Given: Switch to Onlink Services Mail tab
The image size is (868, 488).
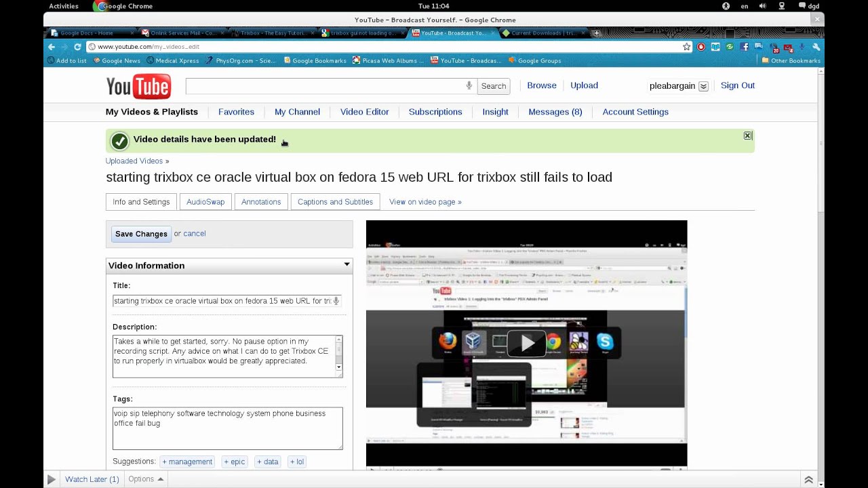Looking at the screenshot, I should [182, 33].
